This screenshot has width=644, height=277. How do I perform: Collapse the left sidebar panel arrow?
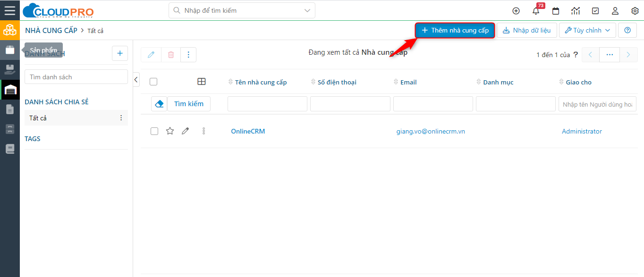136,79
